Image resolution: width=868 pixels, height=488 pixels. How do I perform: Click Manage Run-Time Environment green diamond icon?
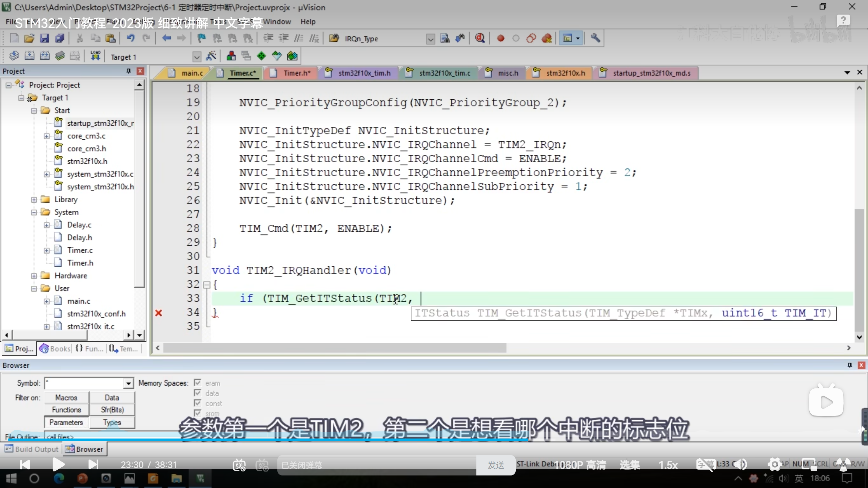coord(261,56)
